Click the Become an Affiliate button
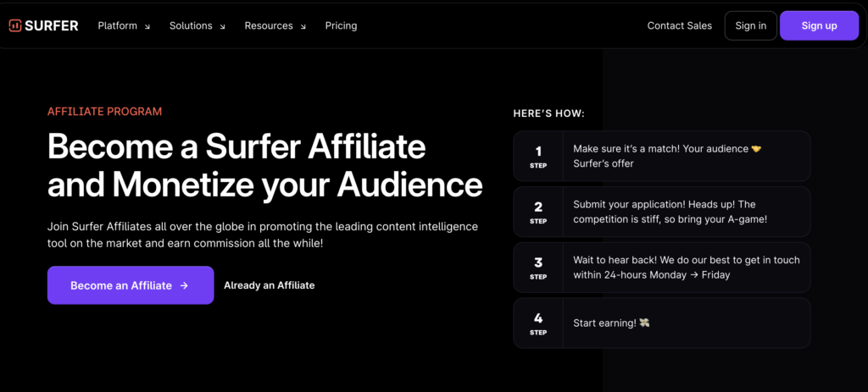 click(131, 285)
